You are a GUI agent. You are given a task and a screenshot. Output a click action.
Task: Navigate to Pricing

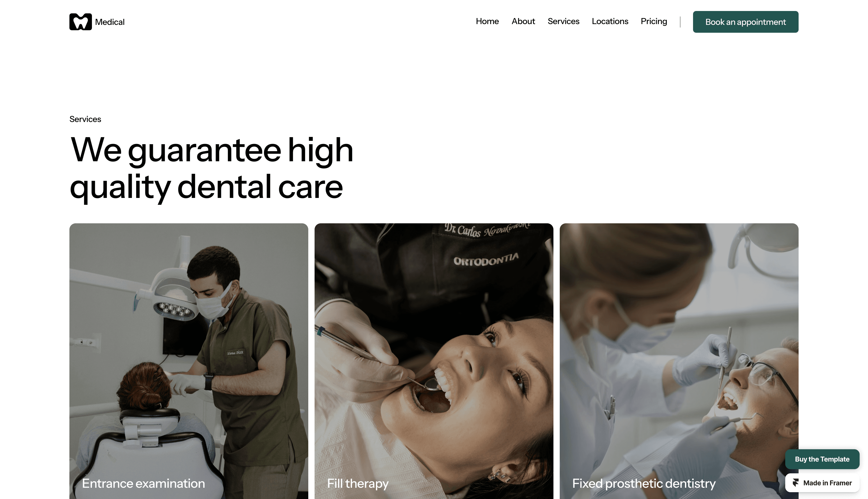654,21
